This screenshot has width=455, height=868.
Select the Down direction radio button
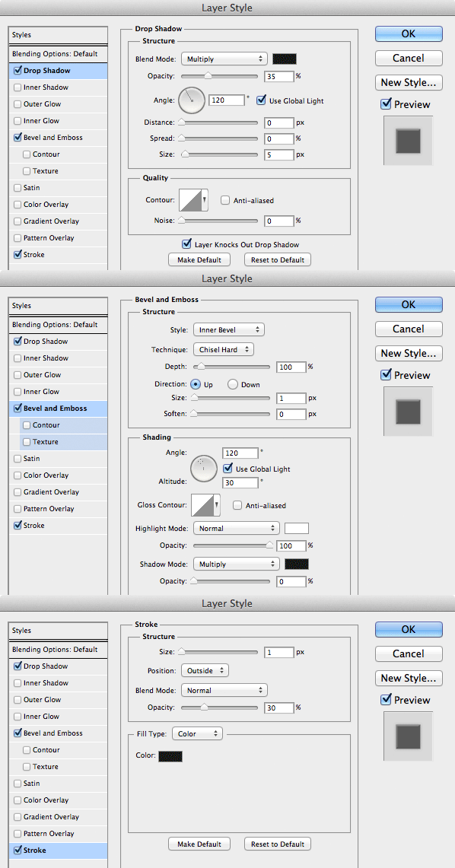(233, 384)
